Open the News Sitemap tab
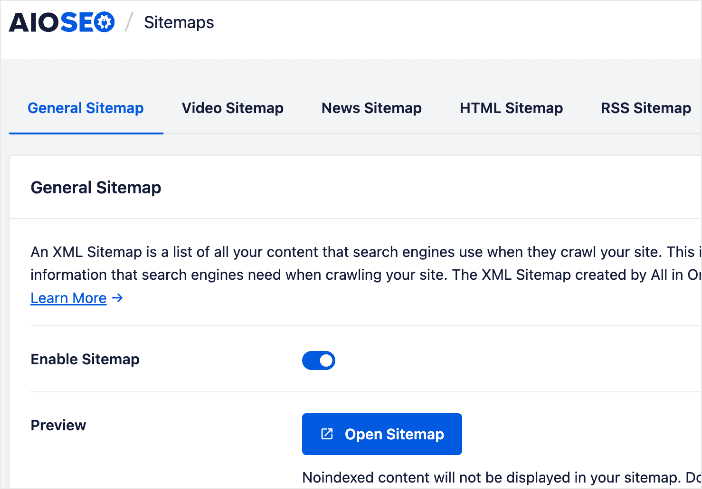702x489 pixels. coord(371,108)
